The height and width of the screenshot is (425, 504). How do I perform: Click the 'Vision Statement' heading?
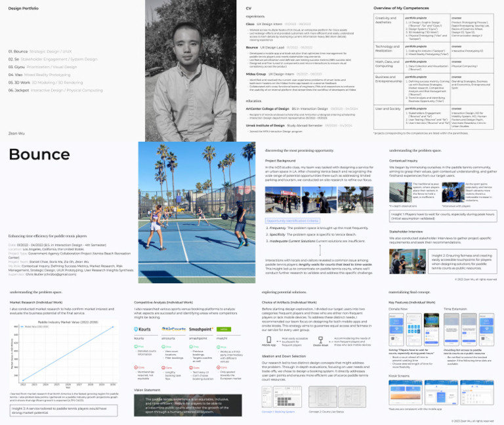[147, 390]
